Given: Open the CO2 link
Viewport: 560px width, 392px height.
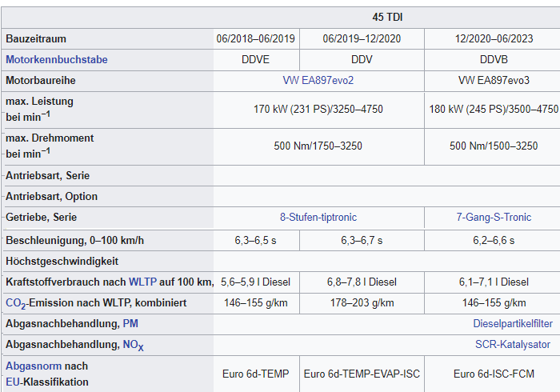Looking at the screenshot, I should point(16,303).
